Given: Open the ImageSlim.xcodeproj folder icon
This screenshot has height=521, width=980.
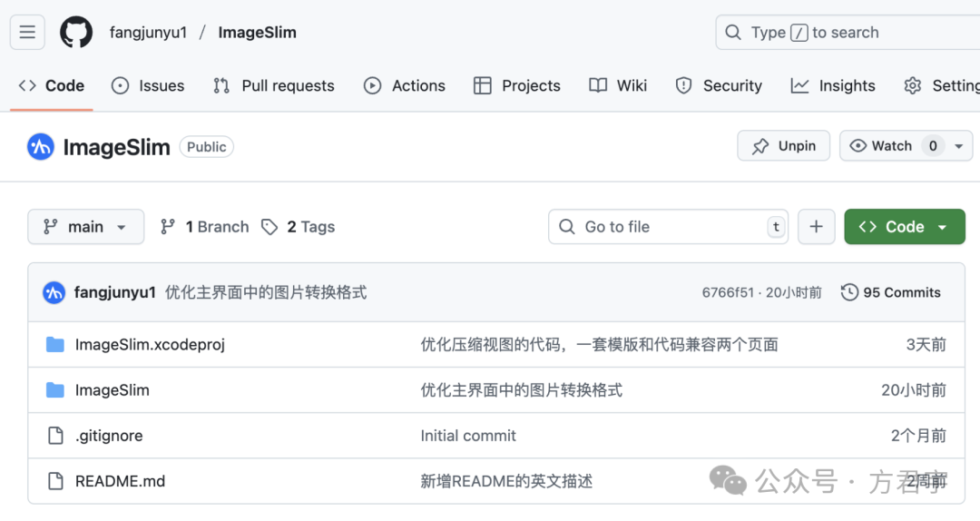Looking at the screenshot, I should click(55, 345).
